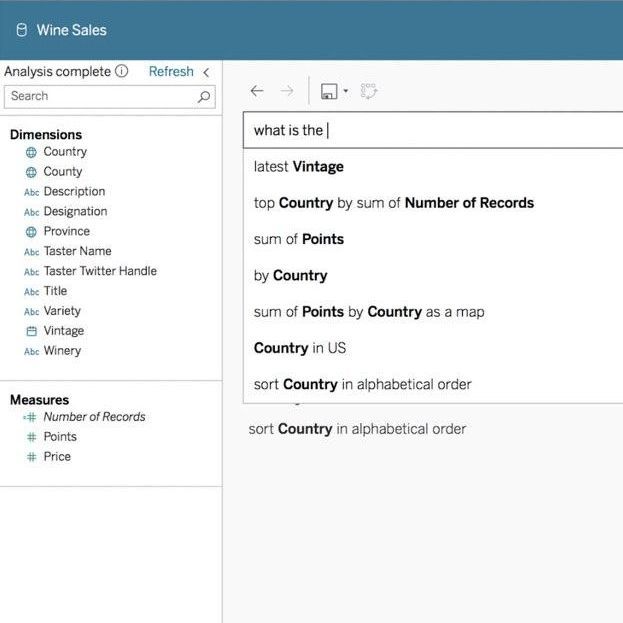Screen dimensions: 623x623
Task: Choose 'sum of Points' suggestion
Action: 299,239
